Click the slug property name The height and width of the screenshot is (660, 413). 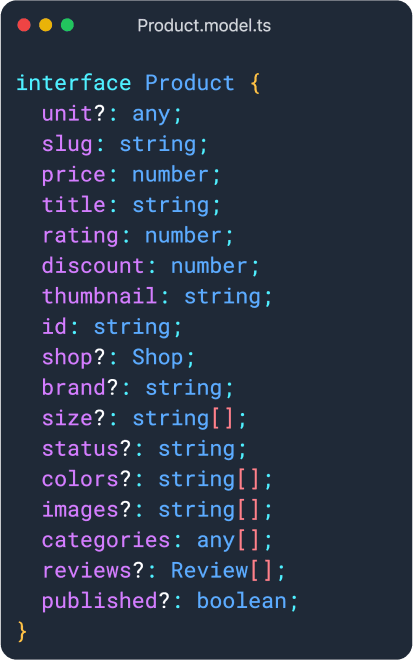click(x=67, y=144)
